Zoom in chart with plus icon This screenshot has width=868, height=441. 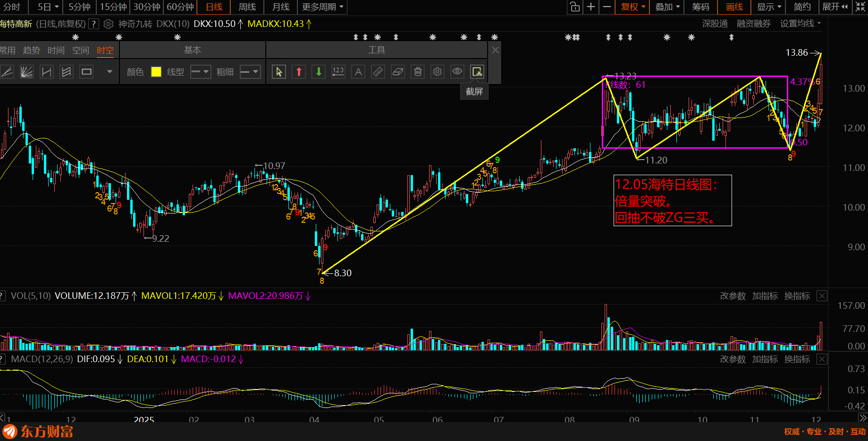[591, 7]
